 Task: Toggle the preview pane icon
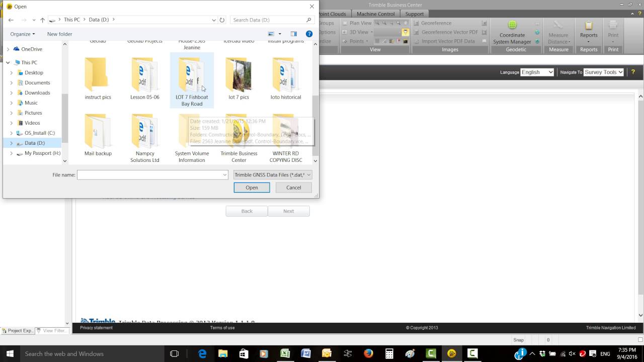coord(293,34)
